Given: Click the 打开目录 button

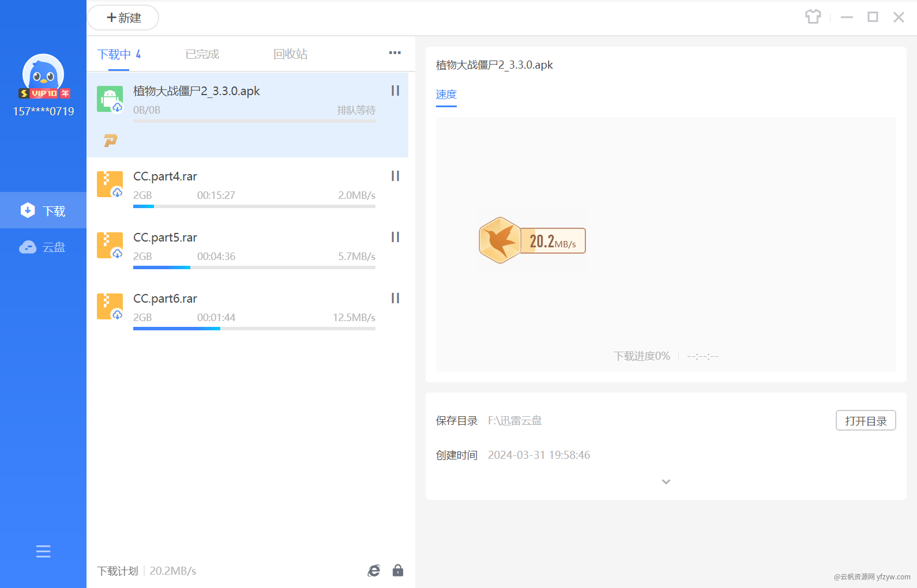Looking at the screenshot, I should pos(866,421).
